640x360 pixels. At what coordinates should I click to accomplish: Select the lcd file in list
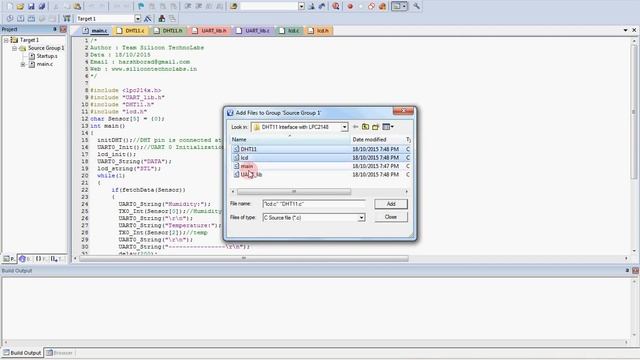[244, 158]
